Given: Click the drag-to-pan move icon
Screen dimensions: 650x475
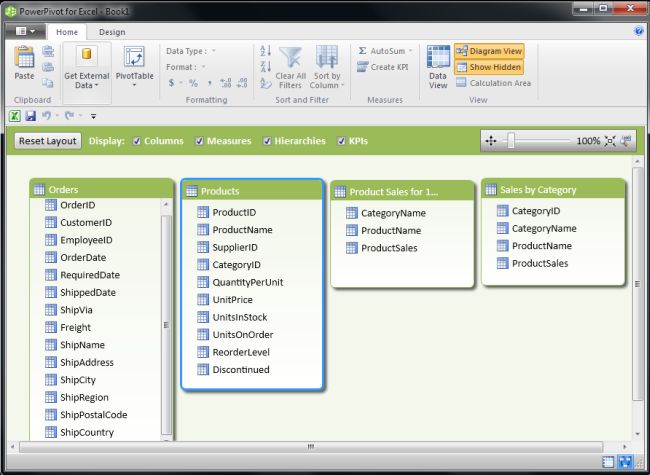Looking at the screenshot, I should pyautogui.click(x=491, y=141).
